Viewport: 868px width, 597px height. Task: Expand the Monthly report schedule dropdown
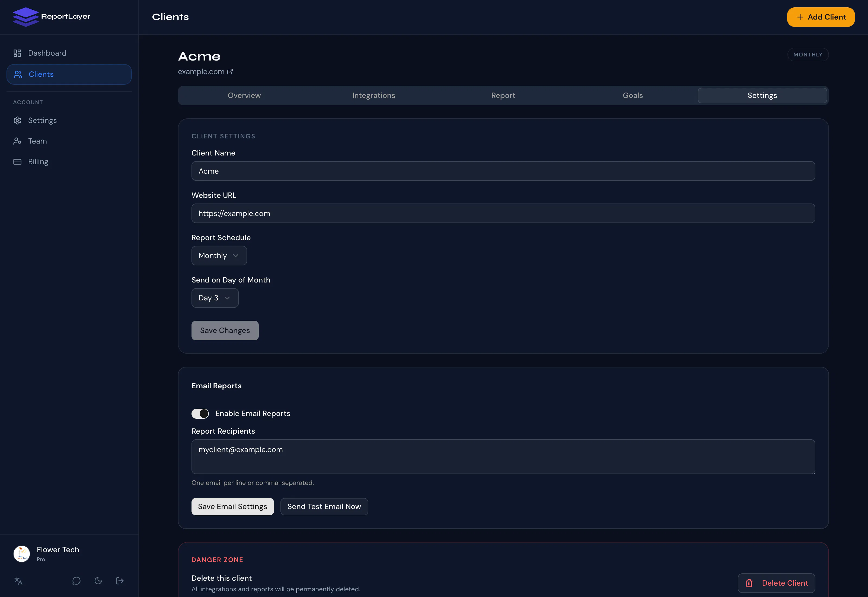[x=219, y=255]
